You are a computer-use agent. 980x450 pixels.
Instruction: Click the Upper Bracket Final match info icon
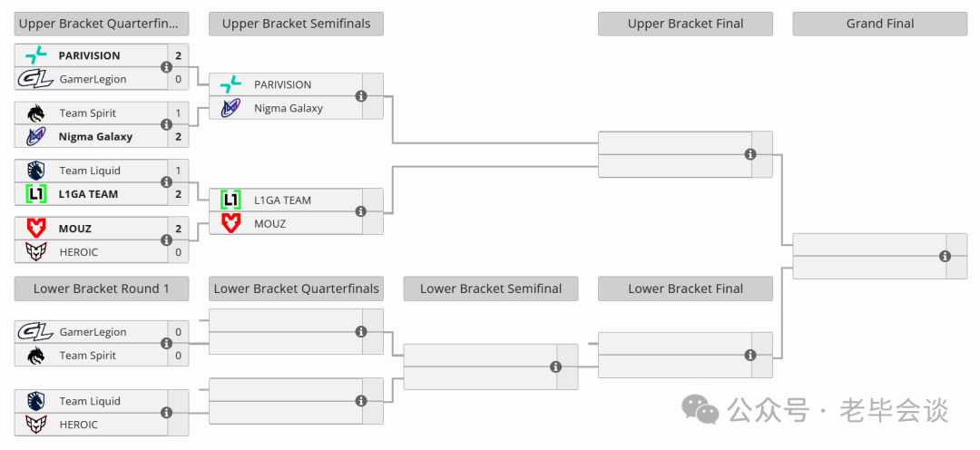tap(750, 154)
